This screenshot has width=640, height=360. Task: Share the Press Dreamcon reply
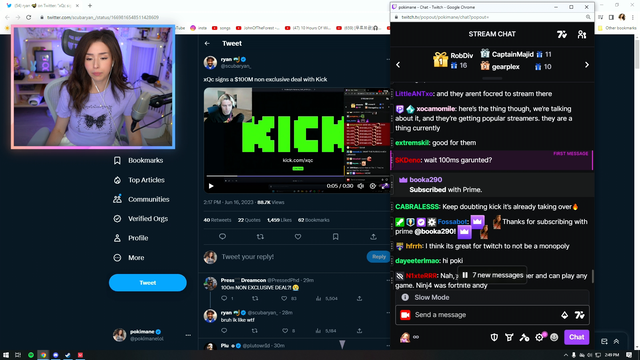click(359, 298)
